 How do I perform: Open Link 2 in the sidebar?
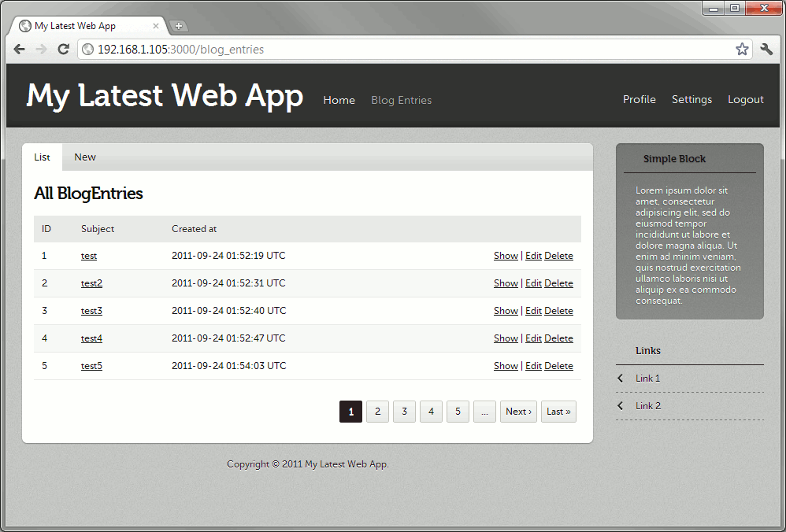click(x=648, y=406)
